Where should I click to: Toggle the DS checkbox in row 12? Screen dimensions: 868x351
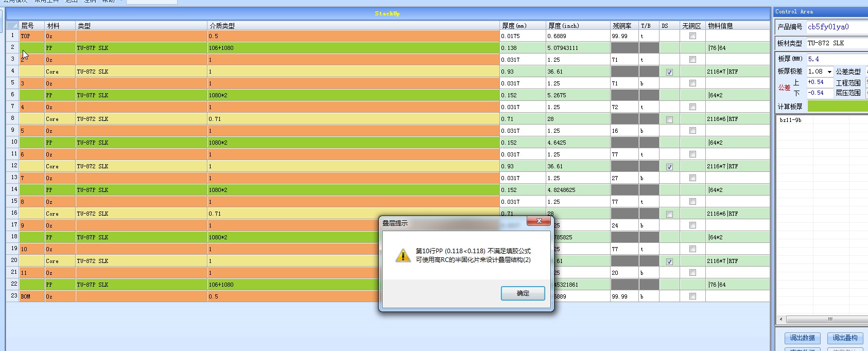(x=669, y=167)
